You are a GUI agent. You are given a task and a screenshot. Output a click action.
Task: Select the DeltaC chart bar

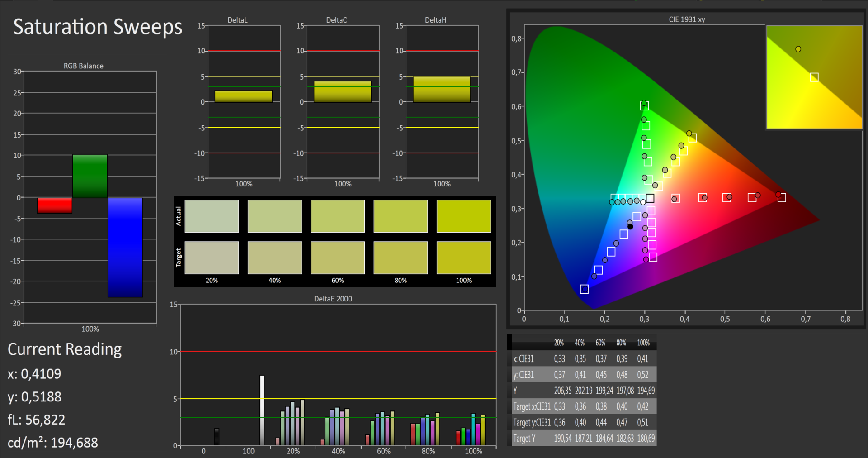(343, 92)
